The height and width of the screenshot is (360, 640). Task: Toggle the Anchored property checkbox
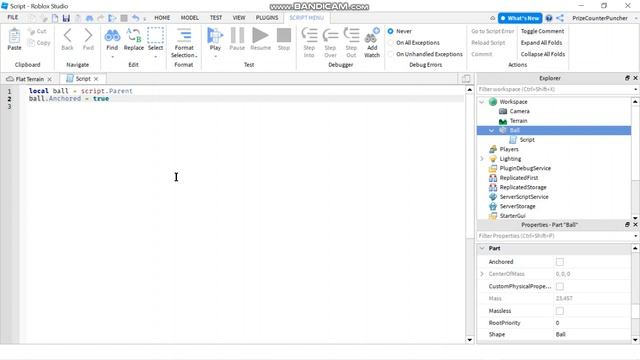[560, 262]
